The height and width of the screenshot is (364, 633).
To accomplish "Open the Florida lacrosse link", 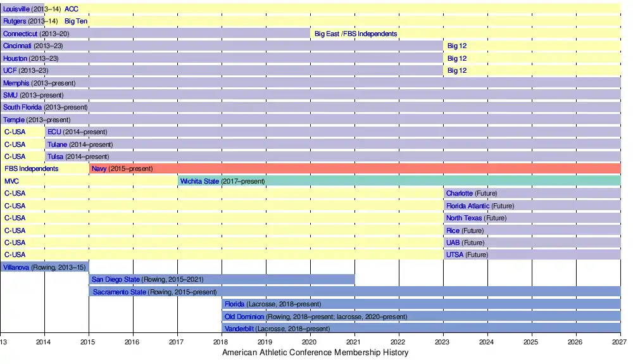I will click(235, 304).
